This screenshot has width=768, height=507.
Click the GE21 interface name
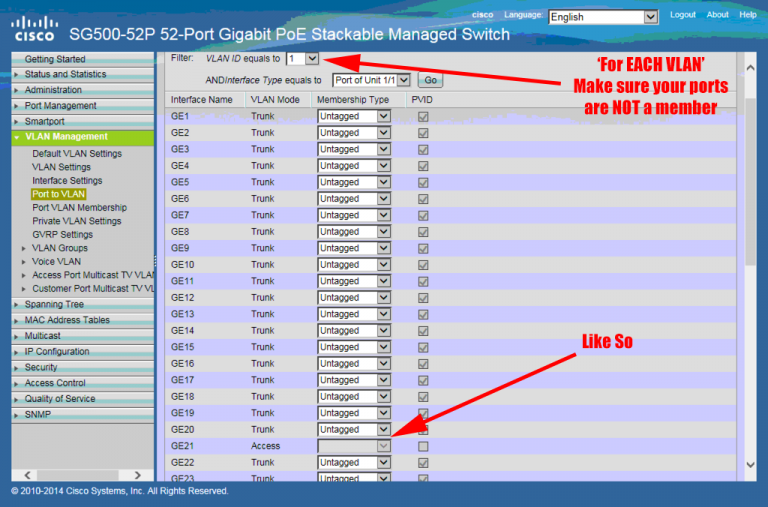point(182,446)
